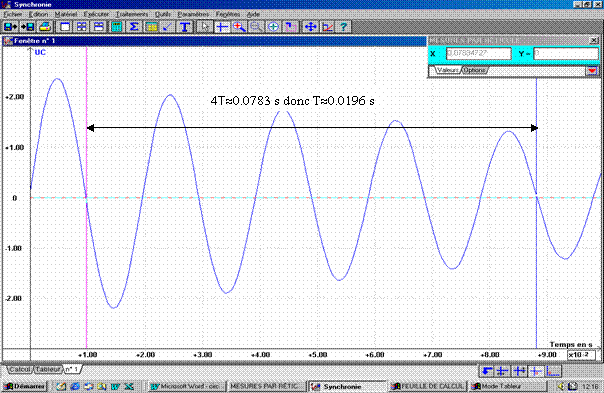The width and height of the screenshot is (604, 393).
Task: Open the Options tab in measures panel
Action: coord(474,70)
